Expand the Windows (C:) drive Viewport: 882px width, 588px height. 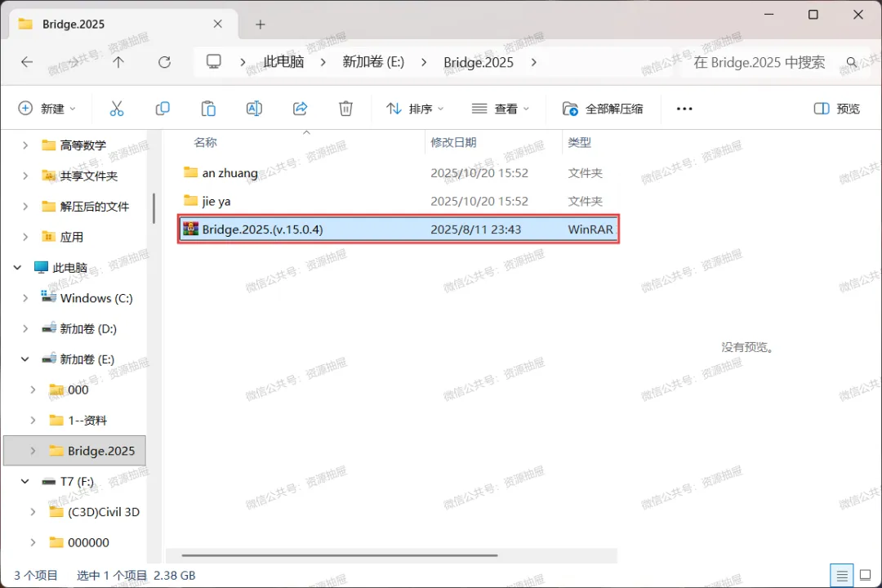(25, 297)
